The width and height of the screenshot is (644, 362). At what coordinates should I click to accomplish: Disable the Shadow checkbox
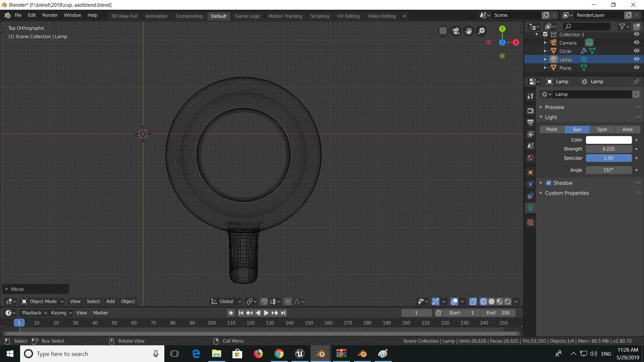click(548, 183)
